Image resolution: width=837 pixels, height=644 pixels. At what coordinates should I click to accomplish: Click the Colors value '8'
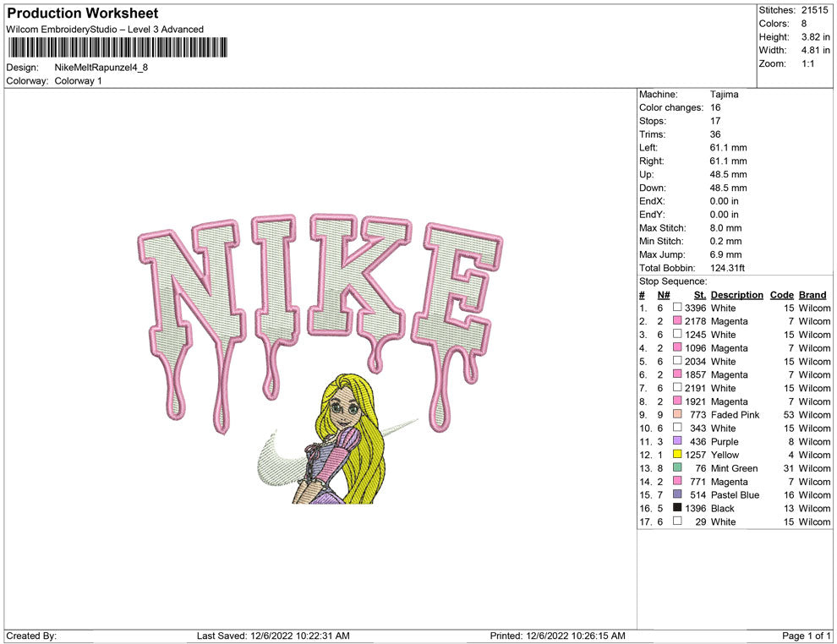pos(804,24)
